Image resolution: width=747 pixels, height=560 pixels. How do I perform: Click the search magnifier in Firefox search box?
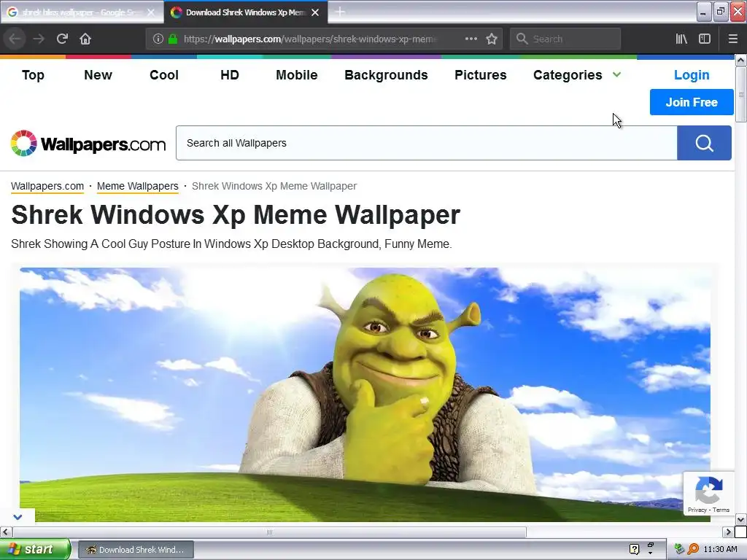(522, 39)
